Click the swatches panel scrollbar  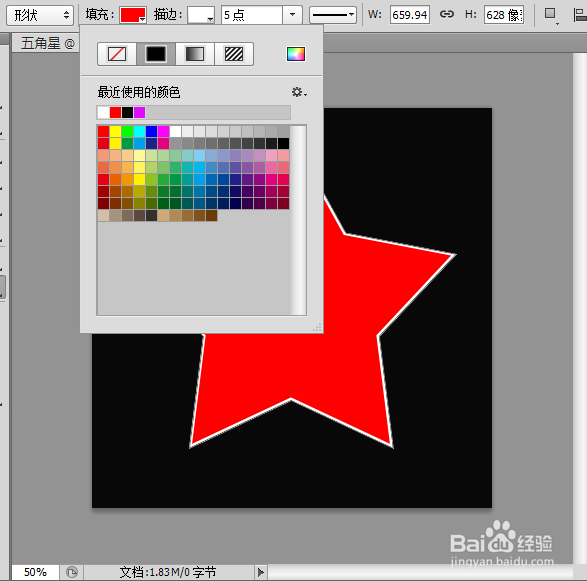pos(298,220)
